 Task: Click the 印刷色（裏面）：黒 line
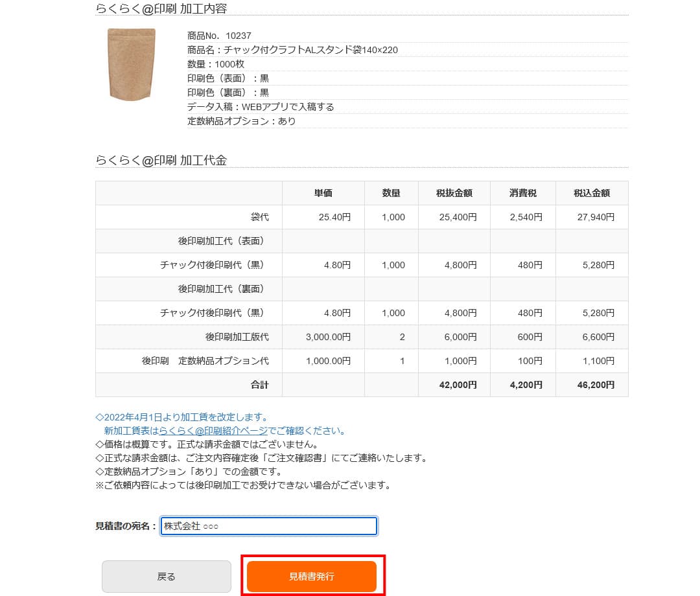pyautogui.click(x=228, y=93)
